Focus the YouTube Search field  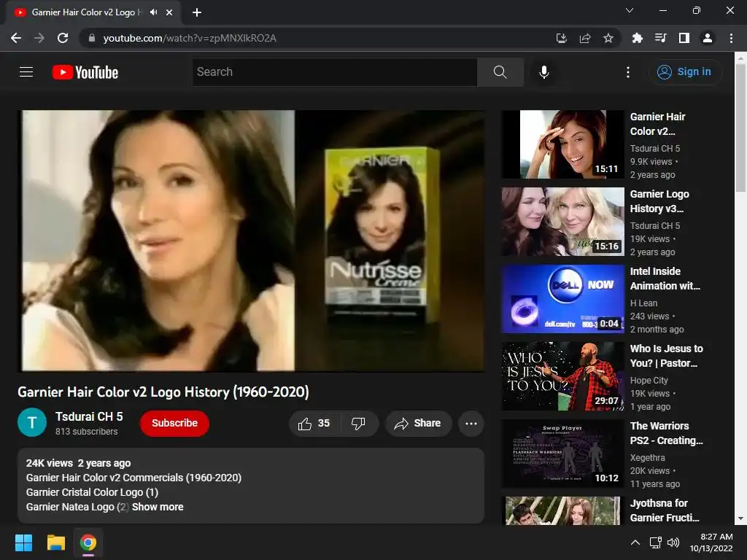(x=335, y=72)
